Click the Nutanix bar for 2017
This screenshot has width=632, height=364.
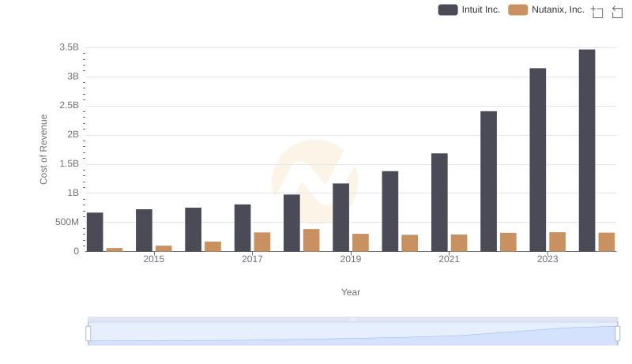point(262,242)
